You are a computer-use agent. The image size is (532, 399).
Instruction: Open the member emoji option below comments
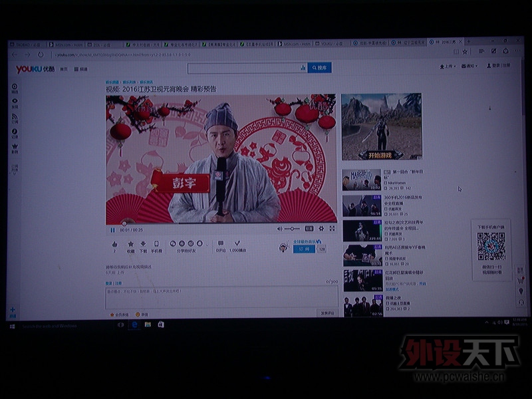click(119, 315)
